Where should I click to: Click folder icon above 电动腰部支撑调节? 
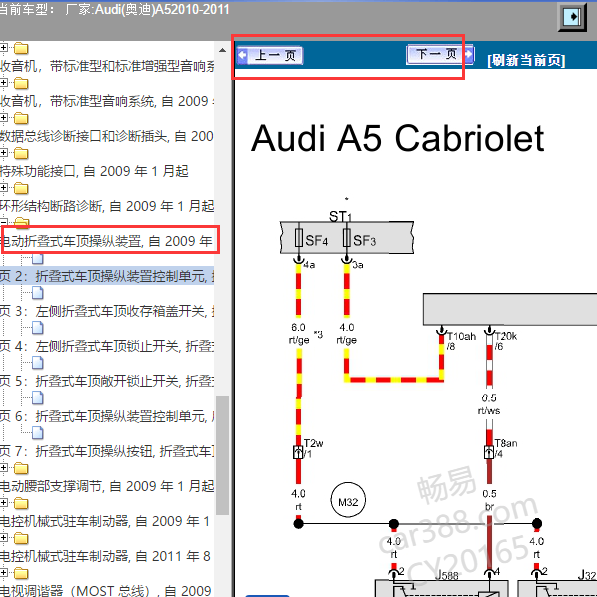[x=21, y=468]
